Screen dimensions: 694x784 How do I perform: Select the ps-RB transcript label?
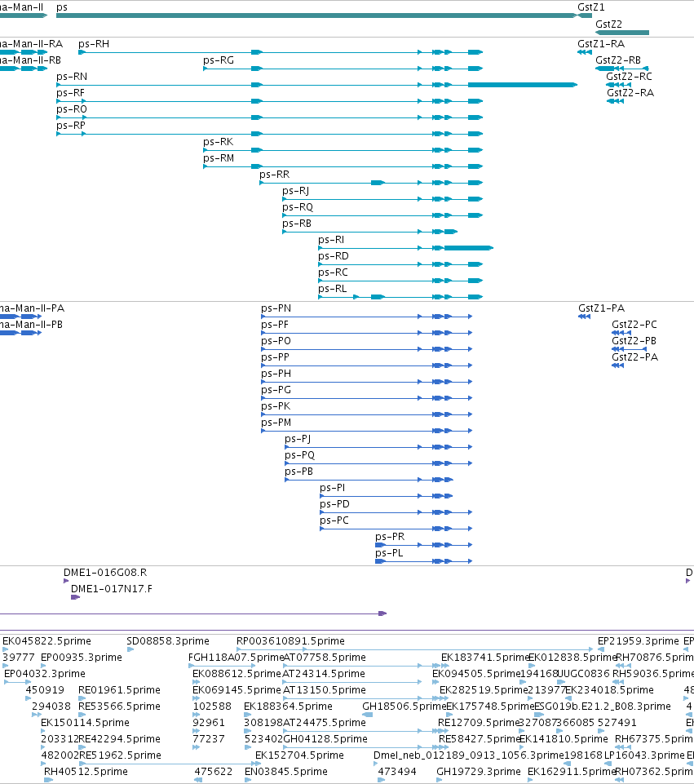[x=297, y=224]
